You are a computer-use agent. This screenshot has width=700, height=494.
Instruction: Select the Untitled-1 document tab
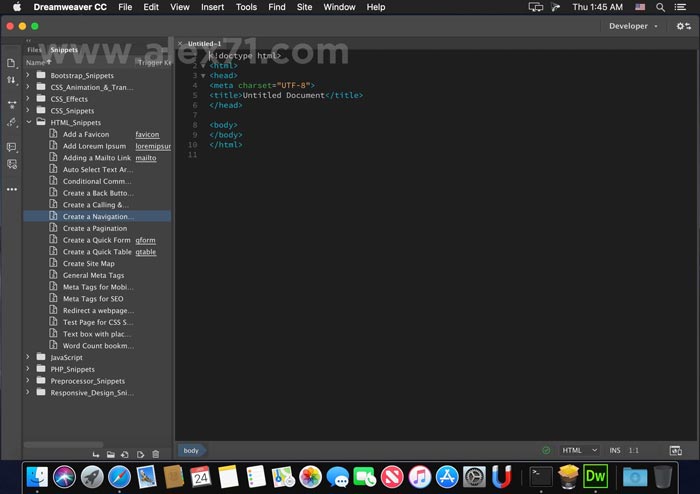(204, 43)
